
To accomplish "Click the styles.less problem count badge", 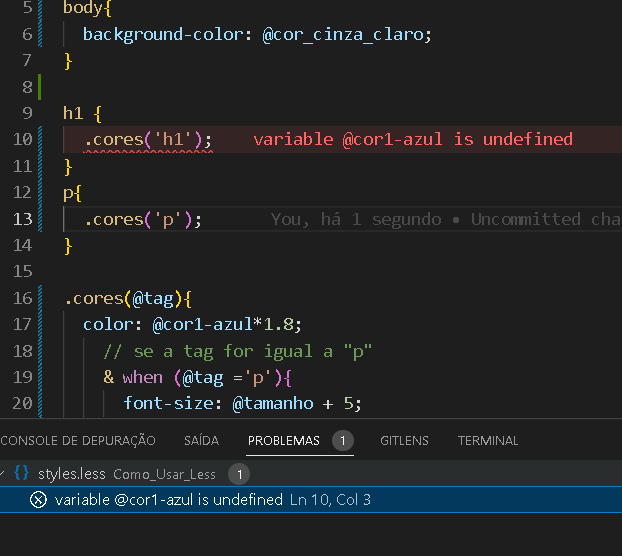I will point(239,474).
